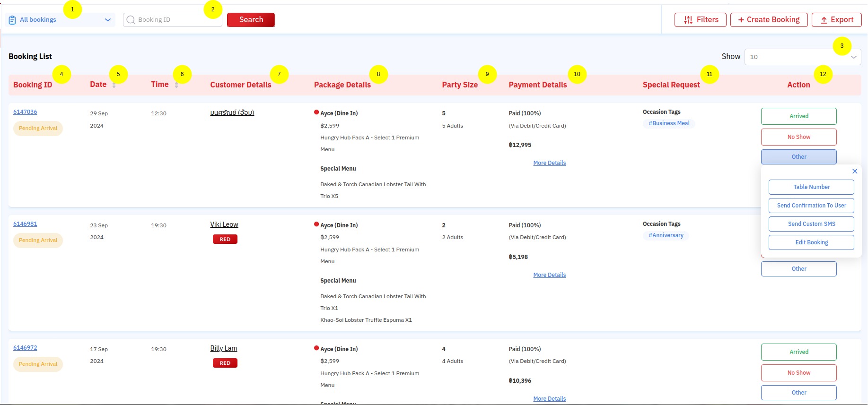This screenshot has width=868, height=405.
Task: Click the clipboard icon beside All bookings
Action: [x=12, y=20]
